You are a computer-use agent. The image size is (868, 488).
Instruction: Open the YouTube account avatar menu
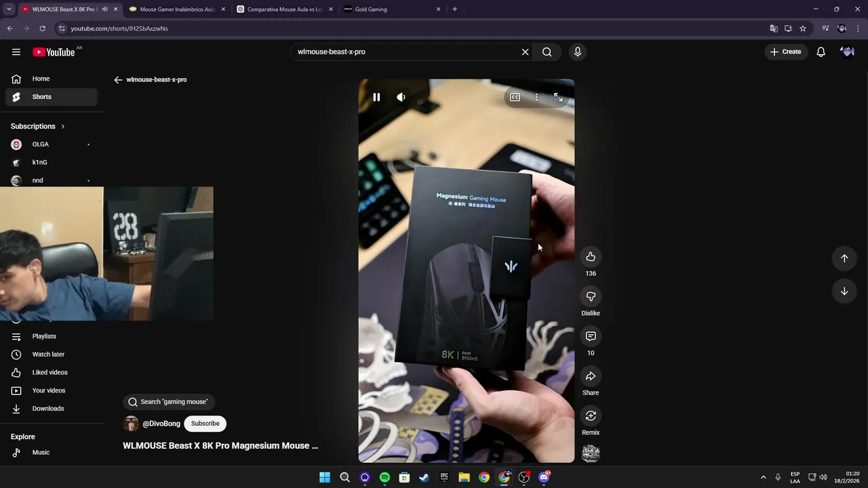tap(847, 52)
